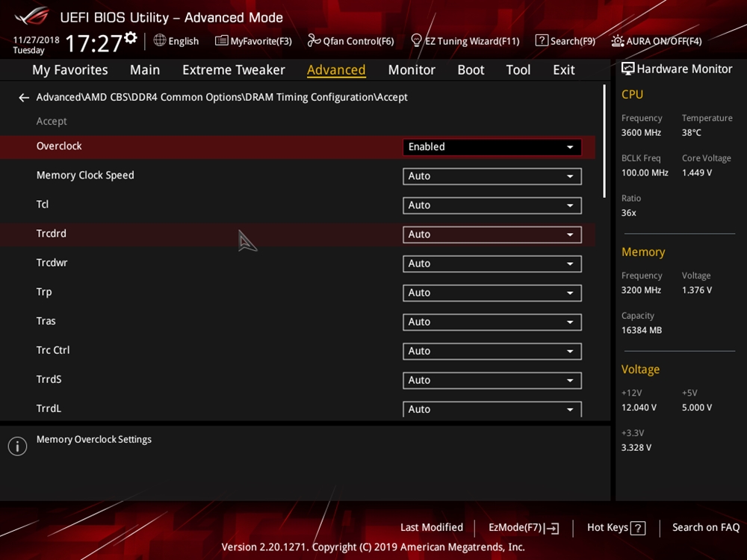Open the Monitor tab
This screenshot has height=560, width=747.
pyautogui.click(x=412, y=70)
